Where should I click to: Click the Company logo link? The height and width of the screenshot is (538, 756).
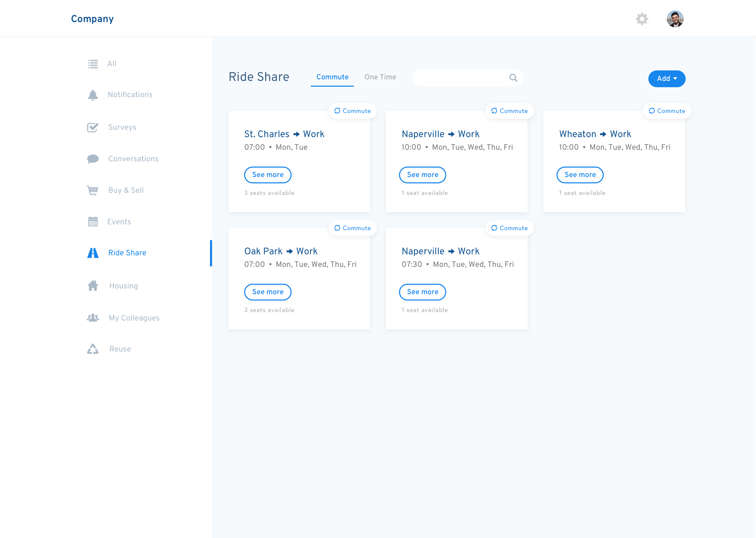[x=92, y=19]
